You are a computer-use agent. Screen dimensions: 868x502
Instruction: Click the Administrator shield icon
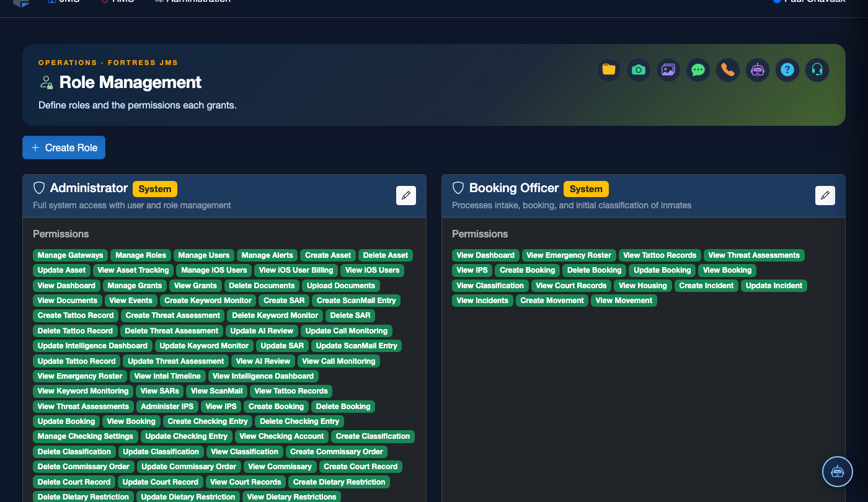click(x=39, y=188)
